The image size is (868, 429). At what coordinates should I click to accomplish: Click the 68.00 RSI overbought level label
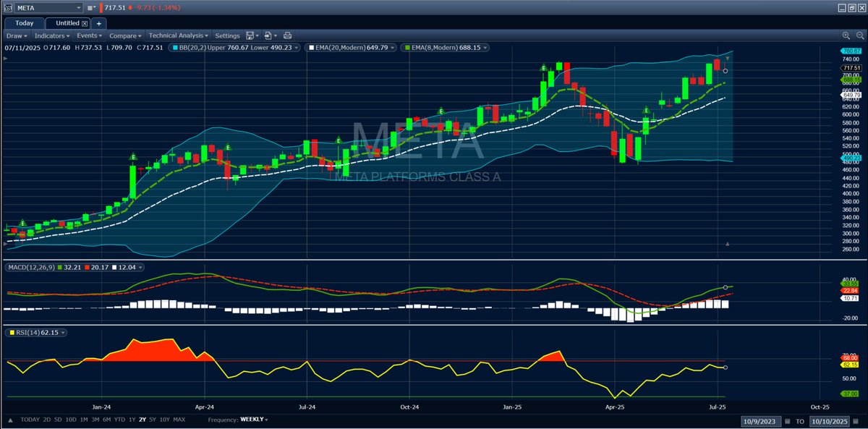coord(850,357)
